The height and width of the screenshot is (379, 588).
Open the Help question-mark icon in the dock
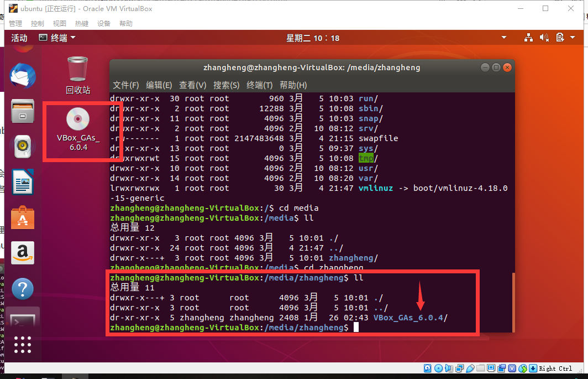pyautogui.click(x=23, y=288)
